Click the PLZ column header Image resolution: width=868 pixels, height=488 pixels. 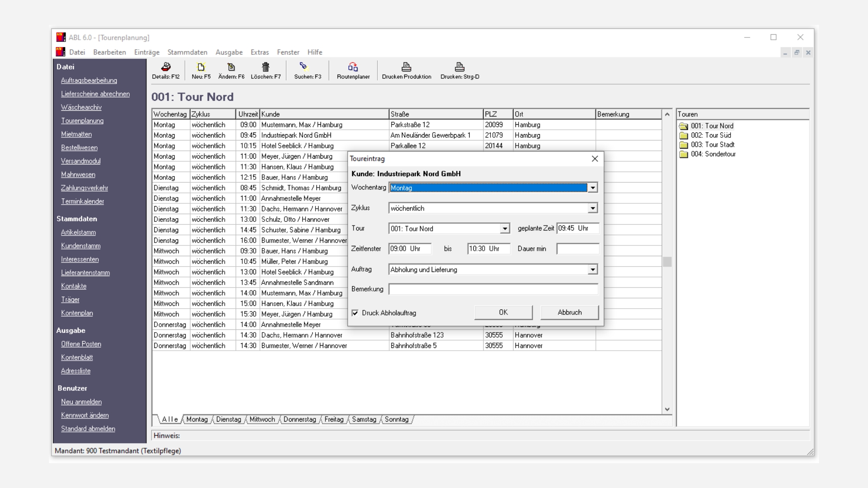498,114
